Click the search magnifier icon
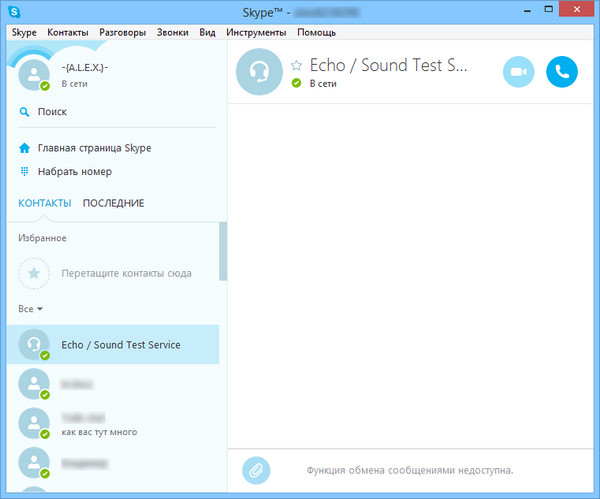This screenshot has width=600, height=499. click(24, 112)
